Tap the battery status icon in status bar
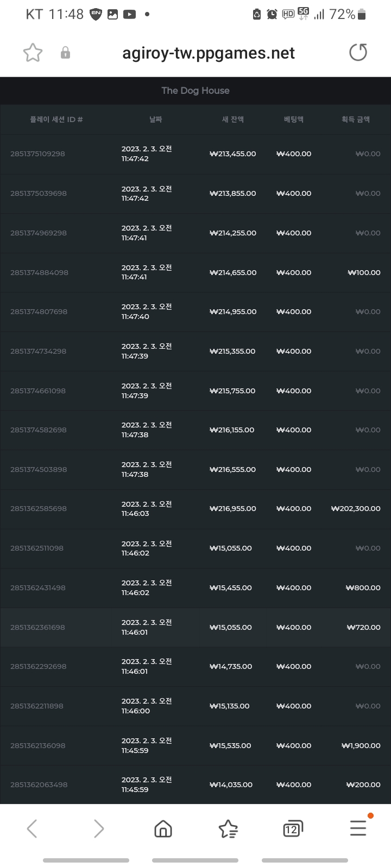391x868 pixels. point(362,15)
